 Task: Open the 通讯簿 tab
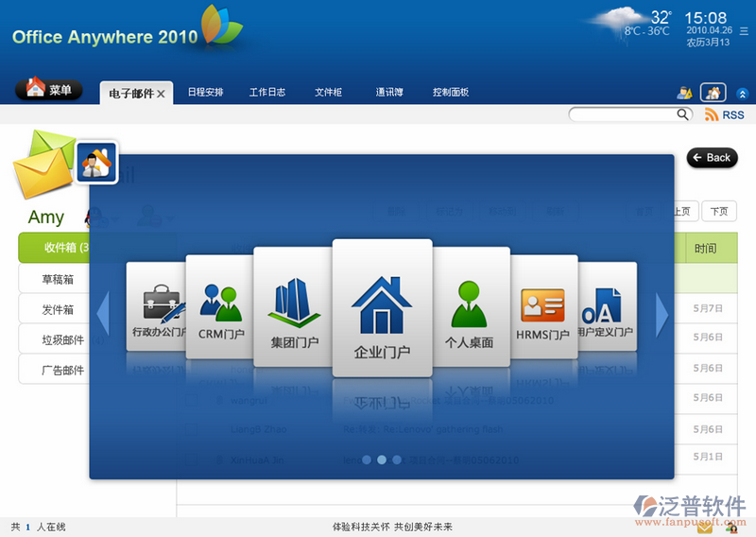tap(389, 92)
